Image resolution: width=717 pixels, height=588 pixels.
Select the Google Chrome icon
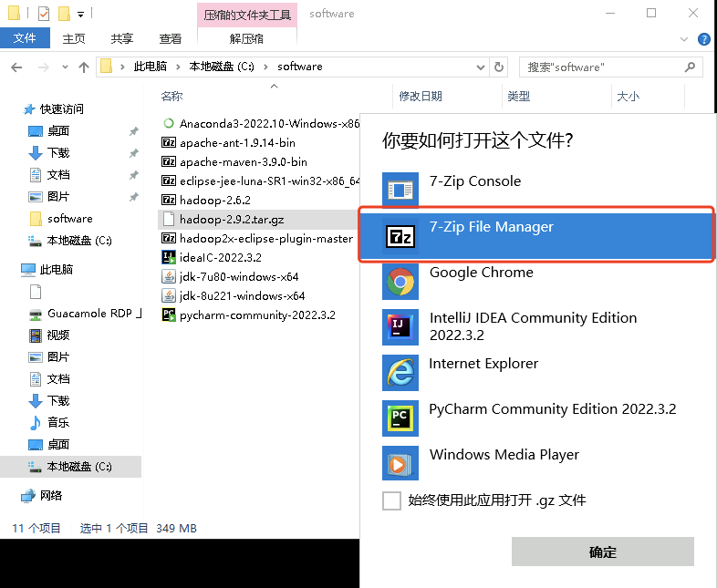[400, 282]
